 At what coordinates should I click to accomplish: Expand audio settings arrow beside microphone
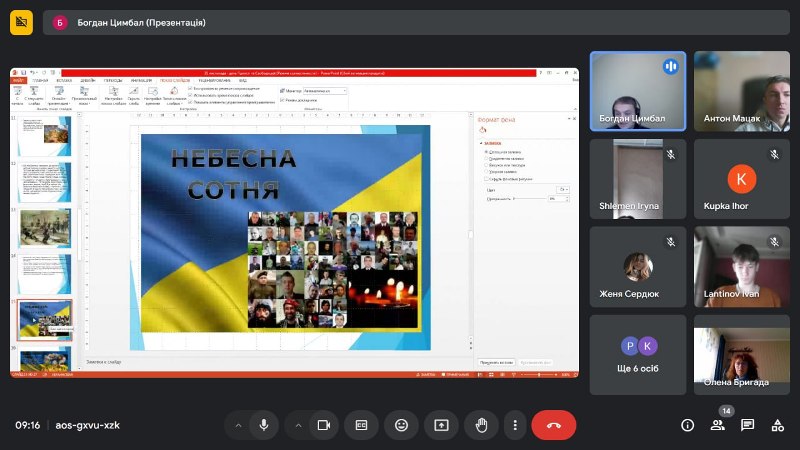click(238, 425)
